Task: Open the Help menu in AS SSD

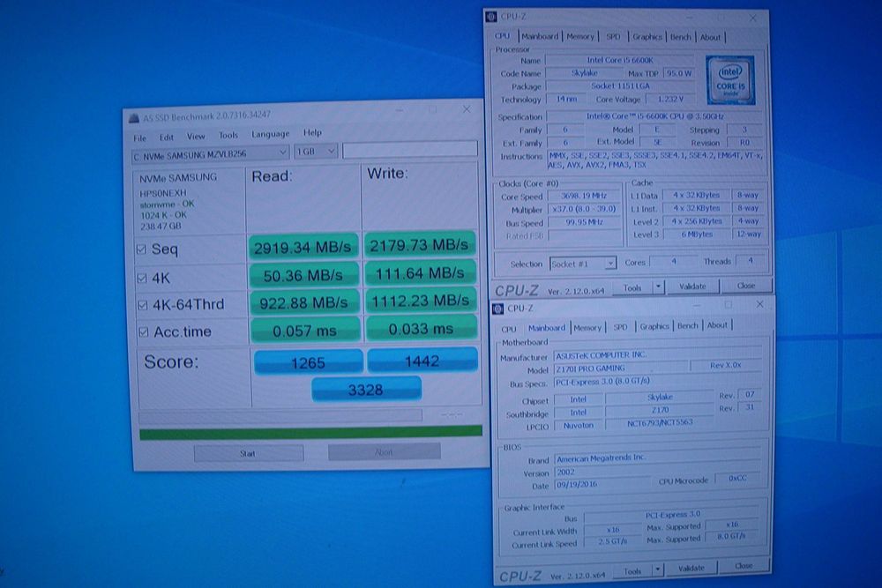Action: pos(313,132)
